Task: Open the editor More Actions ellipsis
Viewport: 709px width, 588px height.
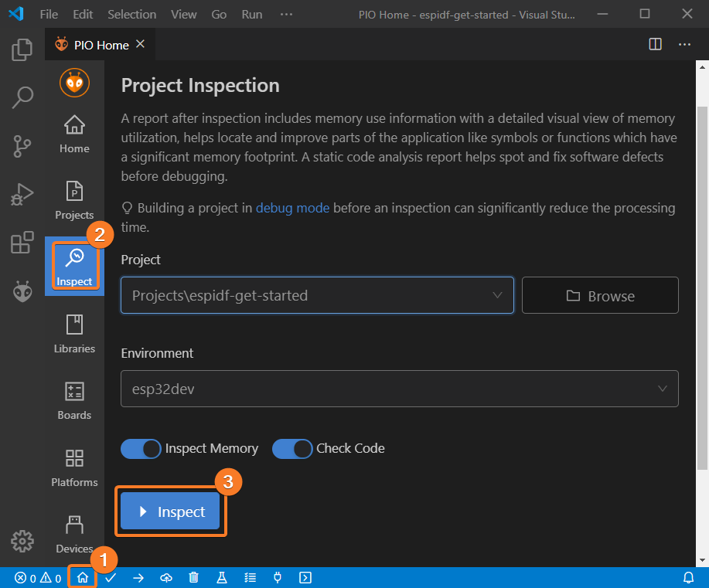Action: click(x=684, y=44)
